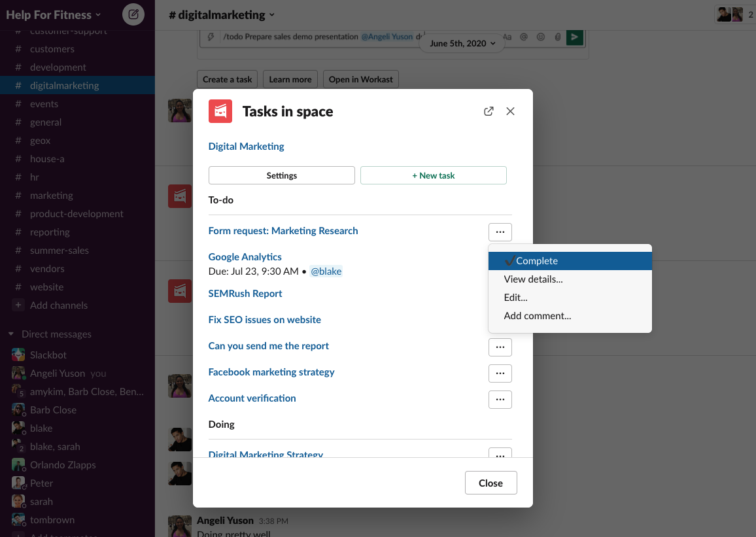The height and width of the screenshot is (537, 756).
Task: Click the green send message icon
Action: 575,37
